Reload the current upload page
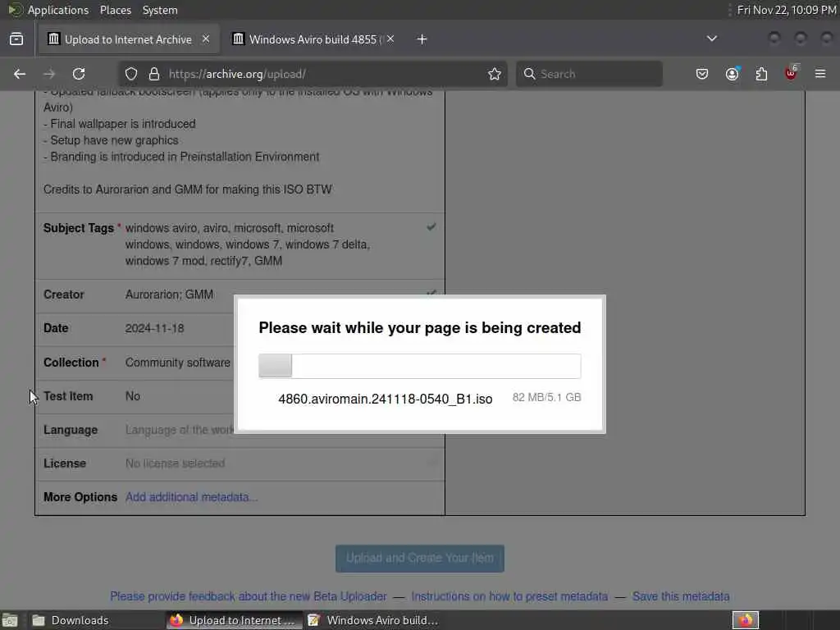The width and height of the screenshot is (840, 630). click(x=79, y=74)
